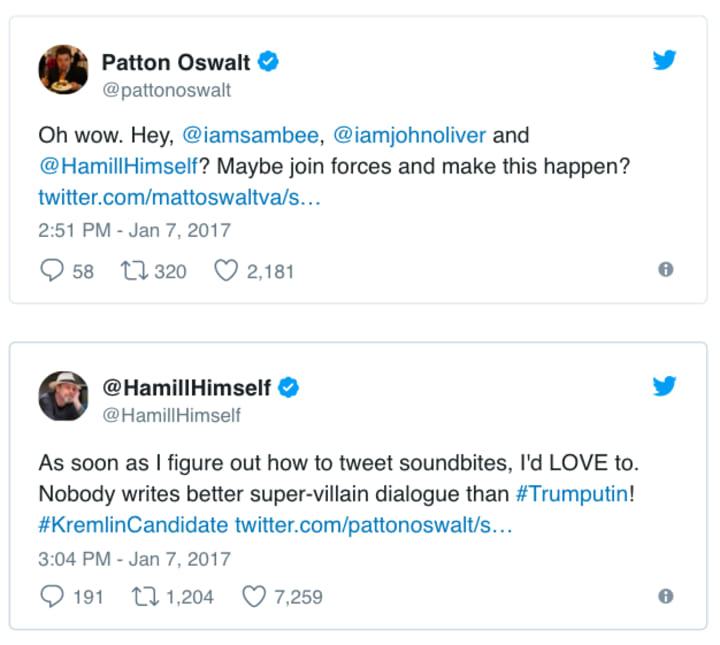Like the HamillHimself tweet
This screenshot has width=720, height=645.
click(x=254, y=596)
